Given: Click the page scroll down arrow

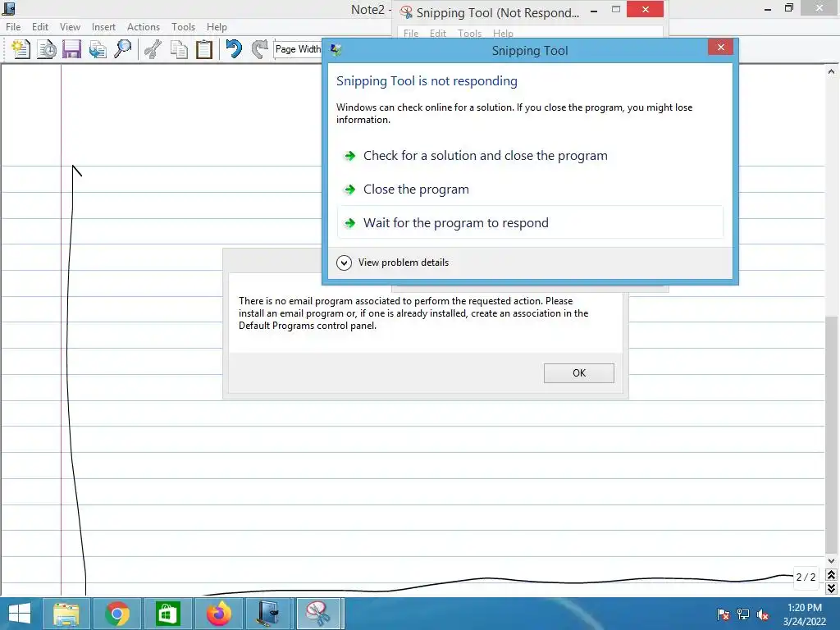Looking at the screenshot, I should pyautogui.click(x=832, y=561).
